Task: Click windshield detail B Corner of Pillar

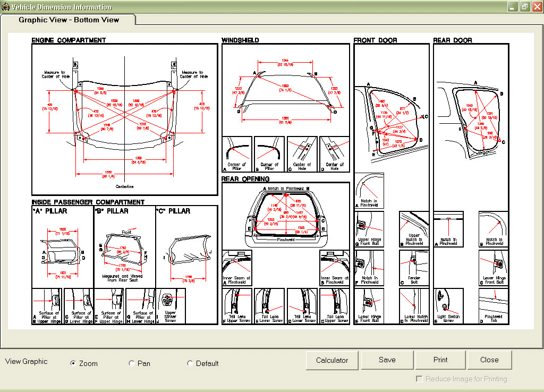Action: point(269,154)
